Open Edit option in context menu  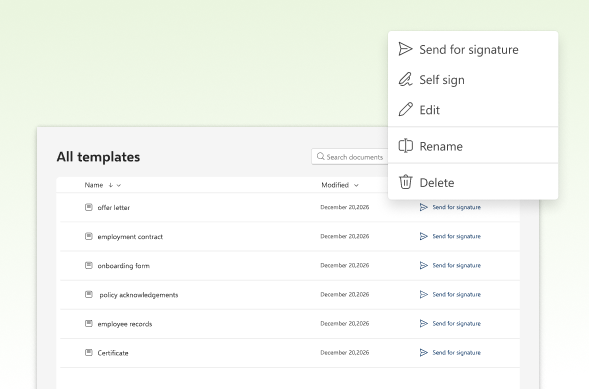click(x=473, y=110)
